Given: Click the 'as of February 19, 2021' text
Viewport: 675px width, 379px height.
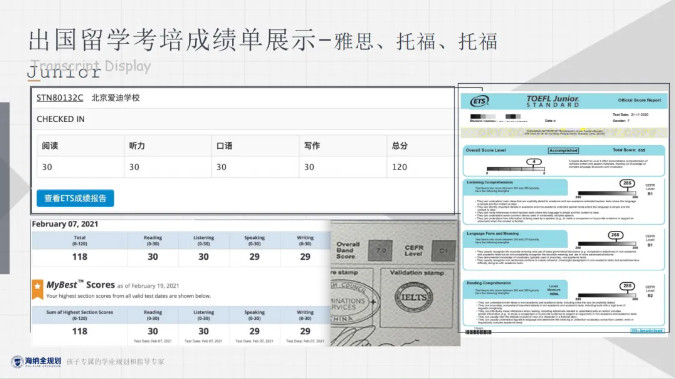Looking at the screenshot, I should coord(148,286).
